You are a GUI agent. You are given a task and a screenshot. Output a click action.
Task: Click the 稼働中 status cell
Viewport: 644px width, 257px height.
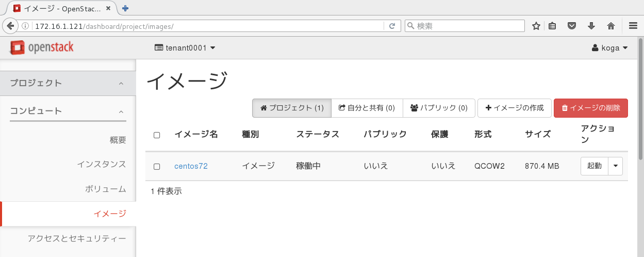pos(308,166)
